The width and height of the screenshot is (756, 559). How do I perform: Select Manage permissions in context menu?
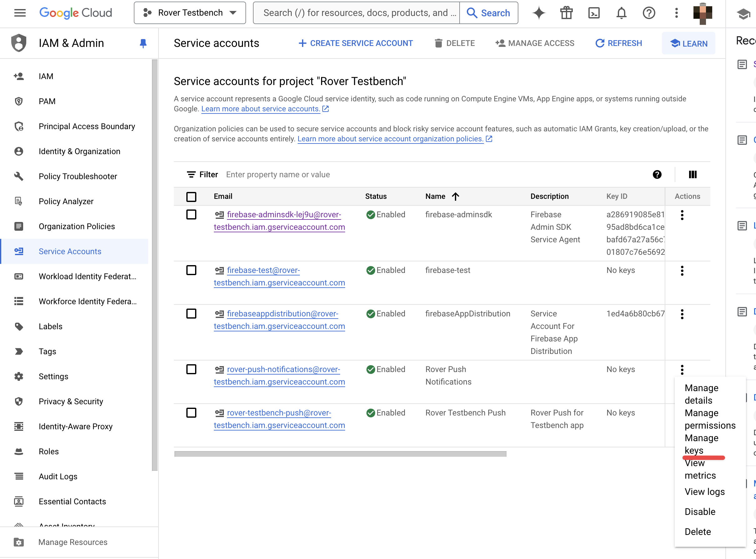coord(710,419)
